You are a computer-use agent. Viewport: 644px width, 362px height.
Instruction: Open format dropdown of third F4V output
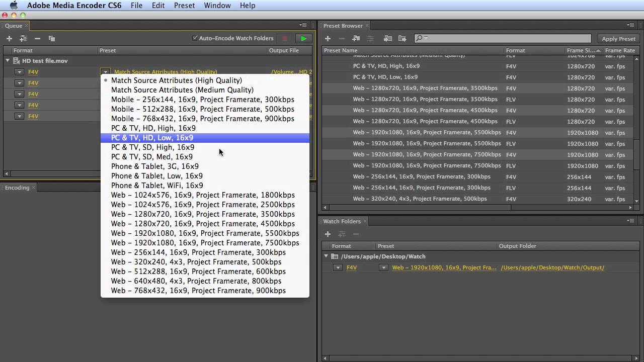(19, 94)
